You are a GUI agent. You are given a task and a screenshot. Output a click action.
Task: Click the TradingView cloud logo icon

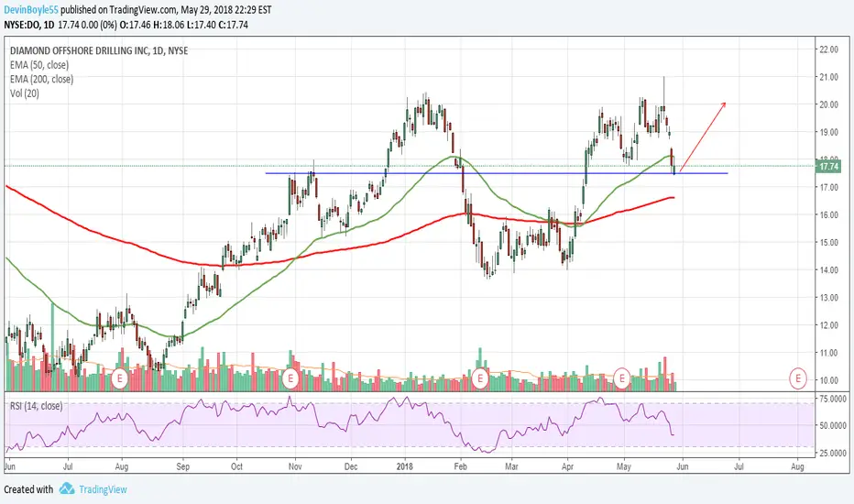[67, 488]
